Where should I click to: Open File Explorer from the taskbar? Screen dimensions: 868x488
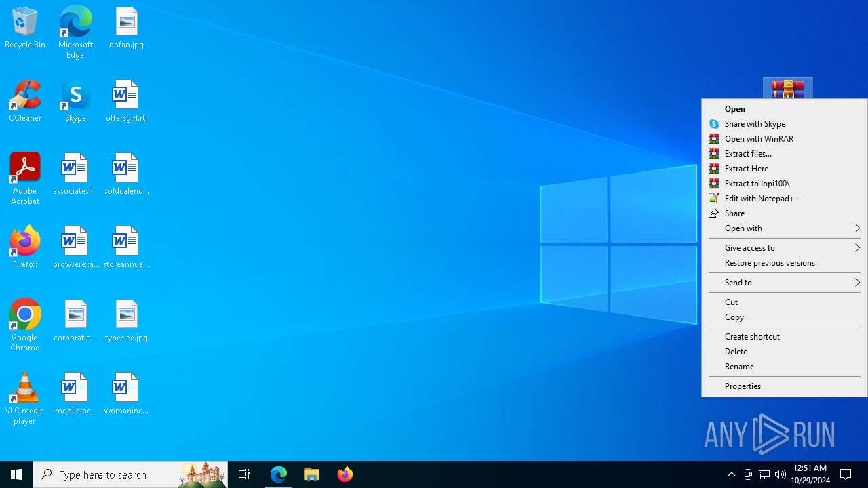coord(312,474)
